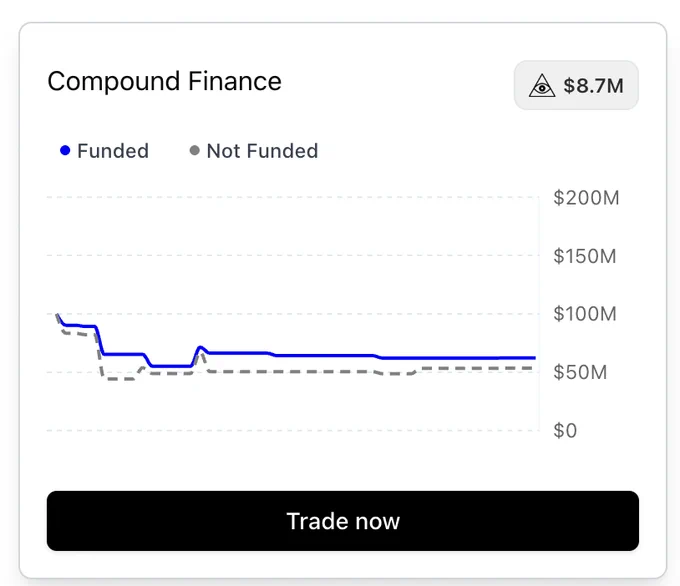680x586 pixels.
Task: Toggle the Not Funded legend series
Action: [254, 151]
